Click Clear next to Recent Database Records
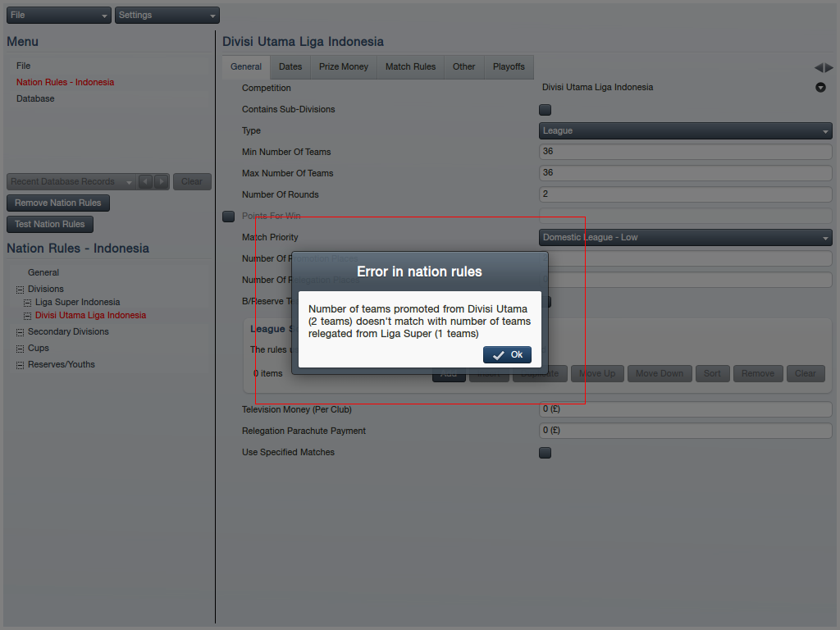The image size is (840, 630). (x=192, y=181)
